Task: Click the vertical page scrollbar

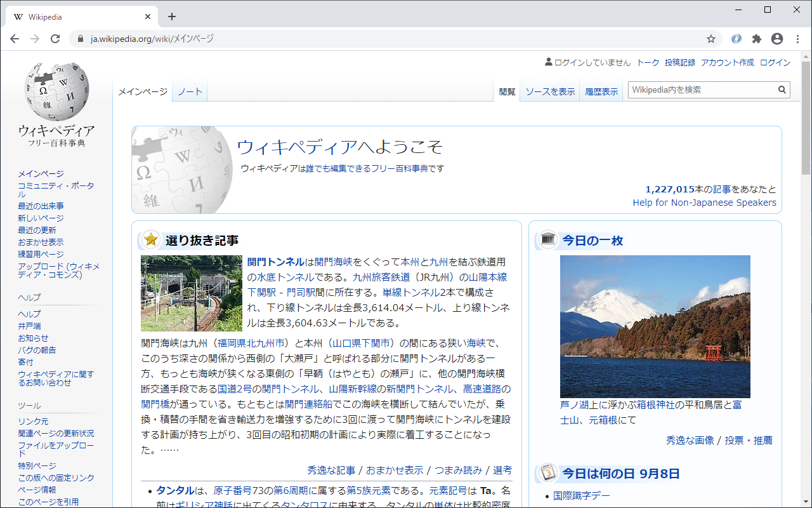Action: coord(806,117)
